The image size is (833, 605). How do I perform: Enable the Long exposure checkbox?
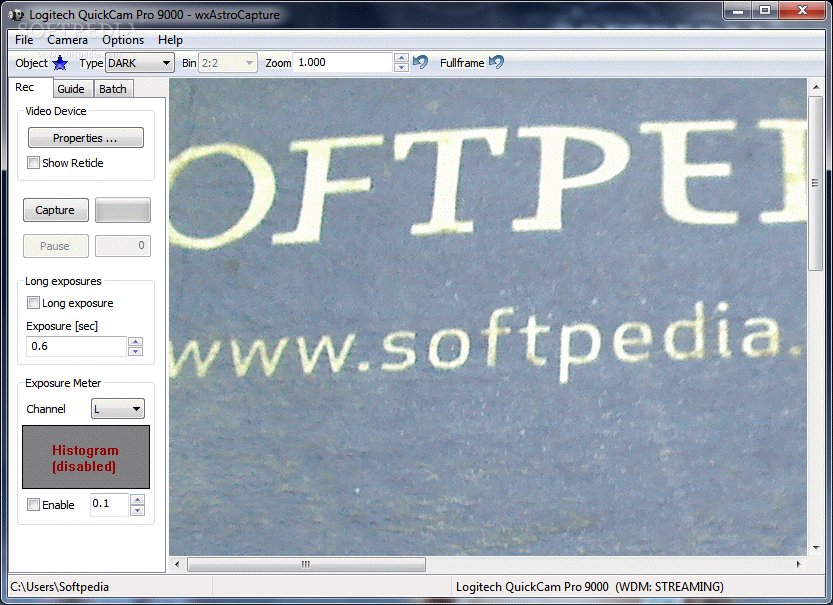(33, 303)
